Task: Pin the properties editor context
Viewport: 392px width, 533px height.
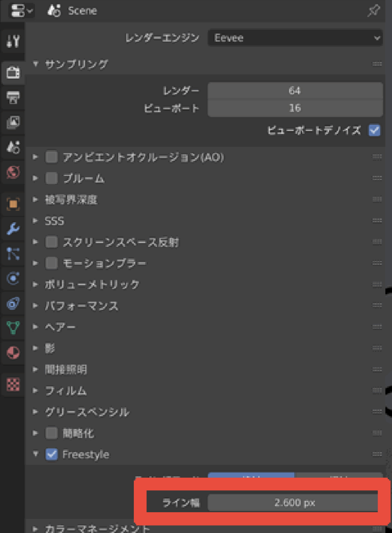Action: click(373, 11)
